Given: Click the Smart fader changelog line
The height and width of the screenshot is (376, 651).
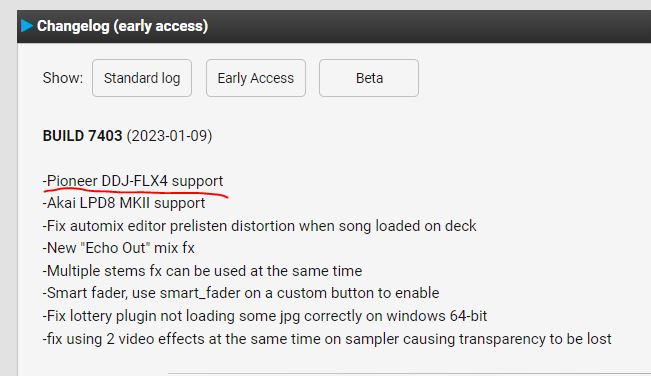Looking at the screenshot, I should pos(241,293).
